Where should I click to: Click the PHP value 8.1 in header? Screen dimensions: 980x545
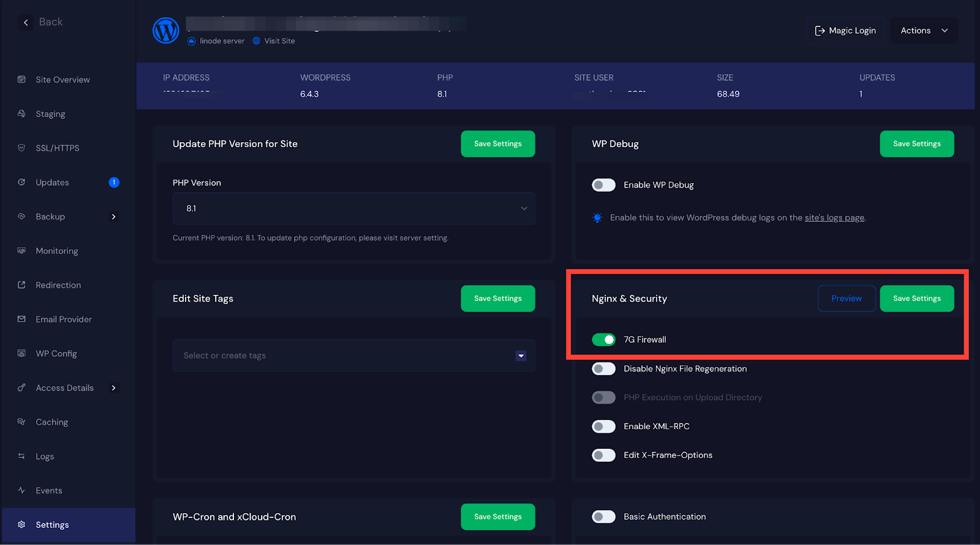coord(442,94)
